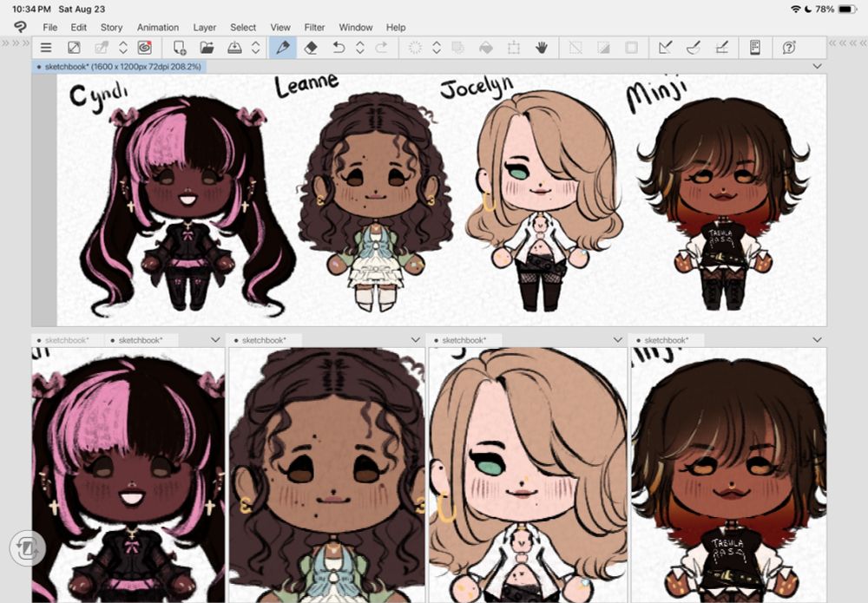
Task: Toggle fit canvas to screen icon
Action: click(x=74, y=48)
